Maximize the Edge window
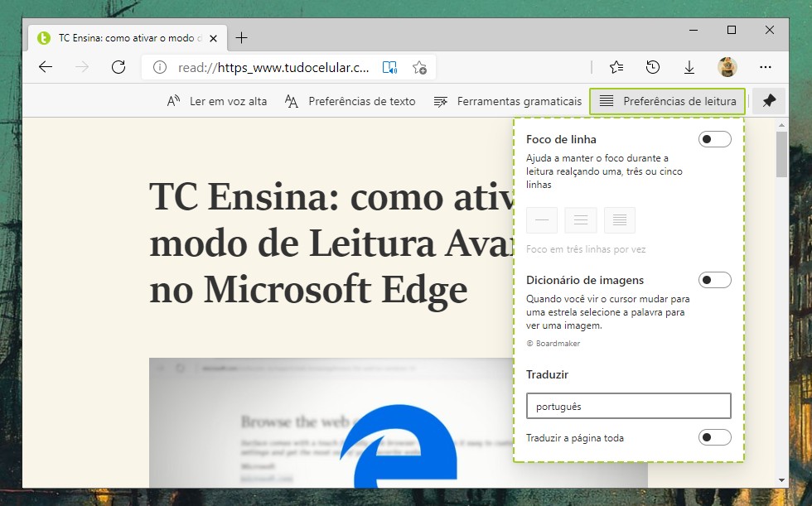The height and width of the screenshot is (506, 812). 731,30
